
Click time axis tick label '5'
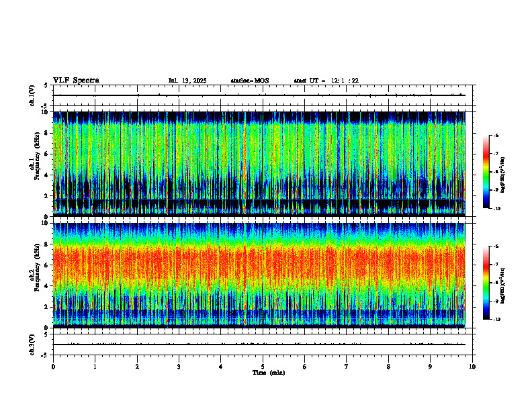263,367
